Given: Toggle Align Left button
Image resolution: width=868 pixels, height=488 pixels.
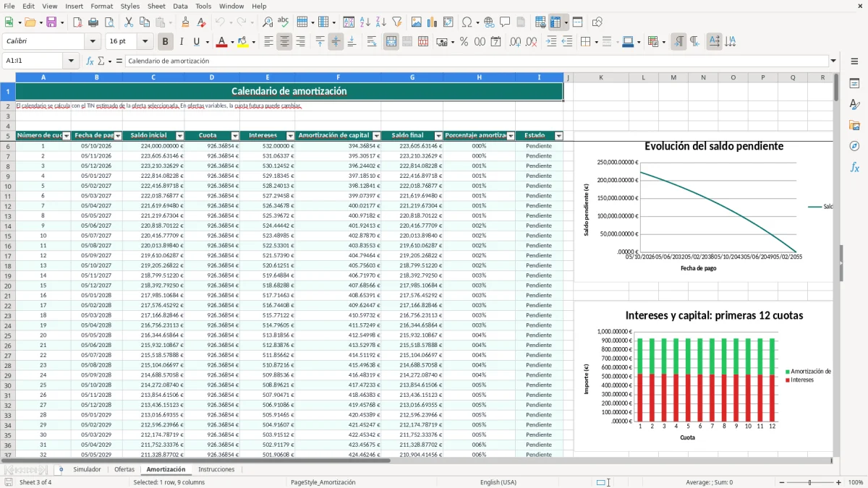Looking at the screenshot, I should pyautogui.click(x=268, y=42).
